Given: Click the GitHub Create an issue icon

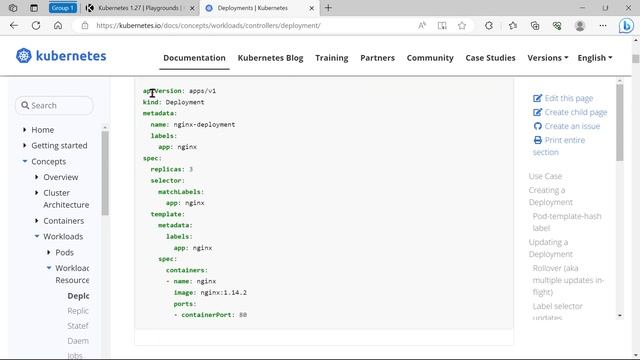Looking at the screenshot, I should (x=537, y=126).
